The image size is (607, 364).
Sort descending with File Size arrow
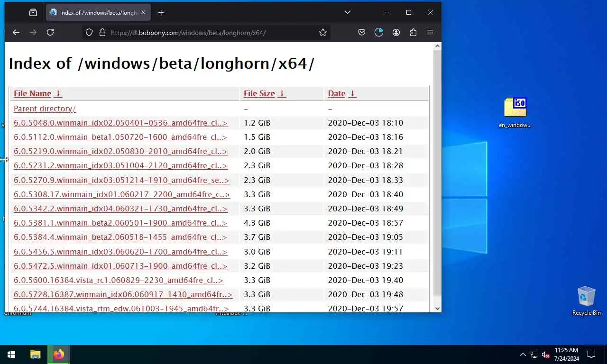282,93
